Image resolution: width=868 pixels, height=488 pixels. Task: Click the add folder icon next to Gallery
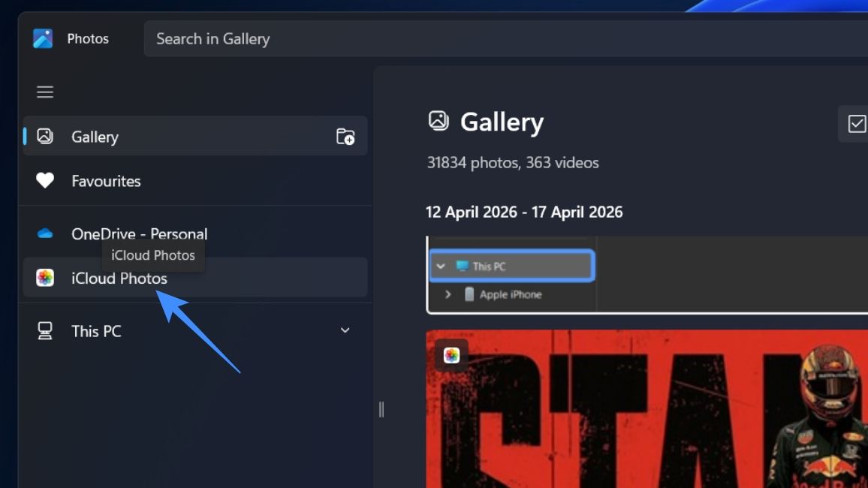[x=345, y=136]
